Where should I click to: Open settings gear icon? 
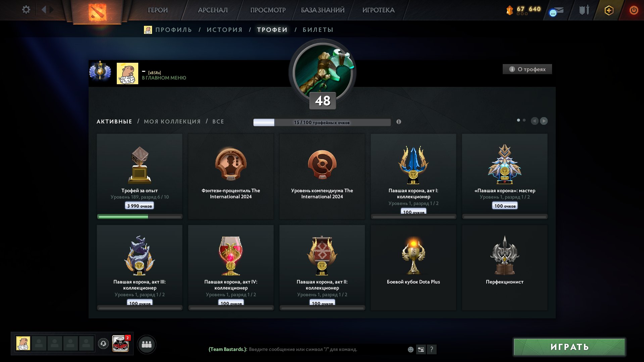(26, 10)
